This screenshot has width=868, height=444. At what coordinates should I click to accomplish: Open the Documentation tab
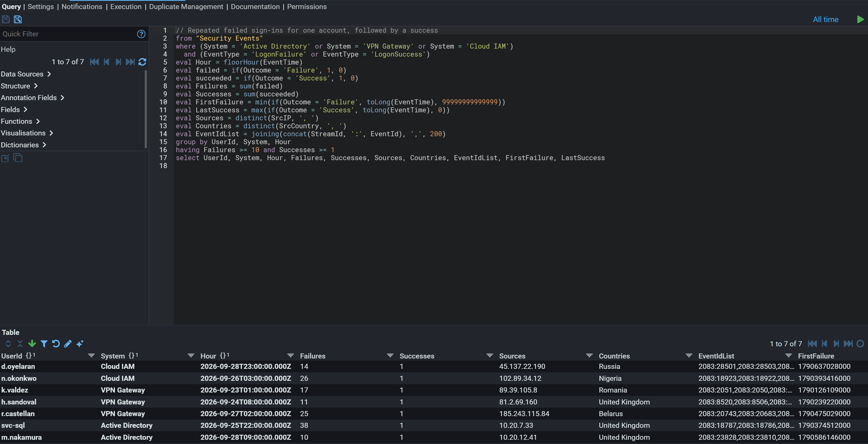pyautogui.click(x=255, y=7)
